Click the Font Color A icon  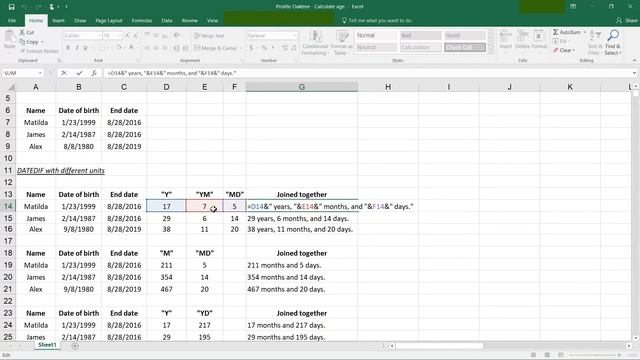(x=131, y=48)
